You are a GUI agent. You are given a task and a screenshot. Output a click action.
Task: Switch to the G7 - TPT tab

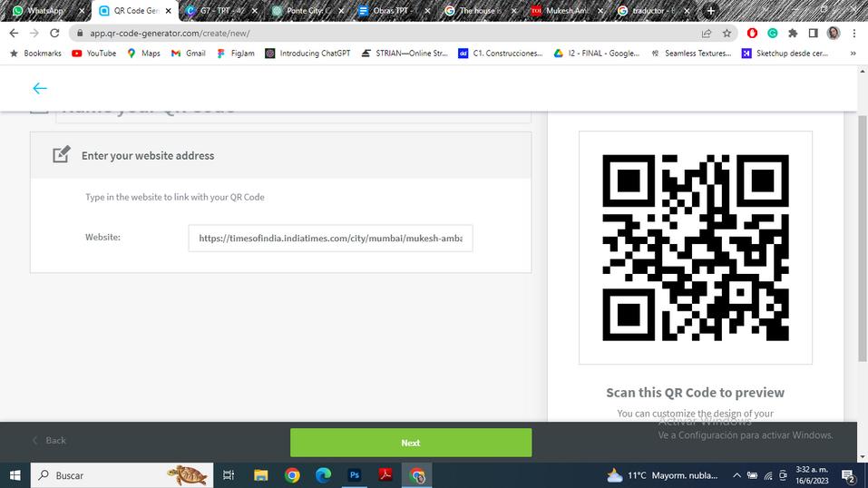(222, 11)
